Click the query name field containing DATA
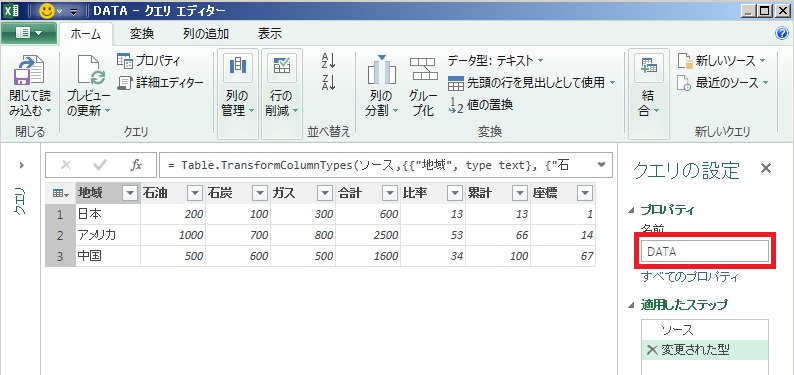 click(x=705, y=252)
